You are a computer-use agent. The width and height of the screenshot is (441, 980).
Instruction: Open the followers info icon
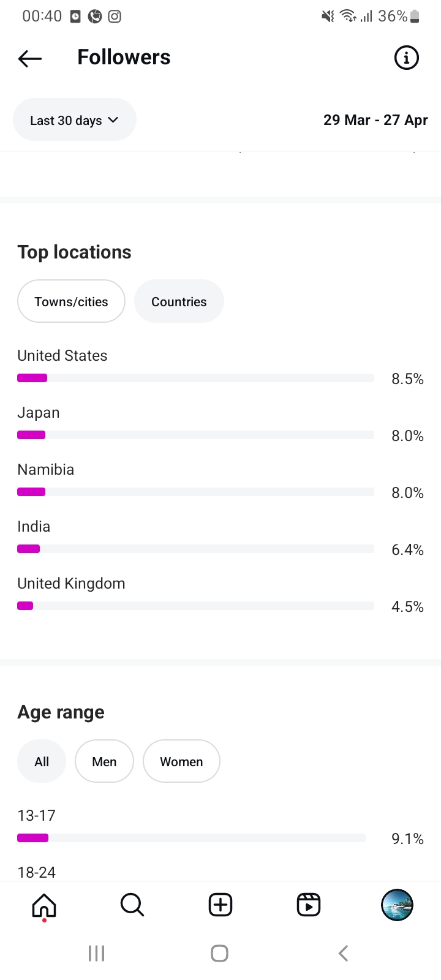(406, 58)
